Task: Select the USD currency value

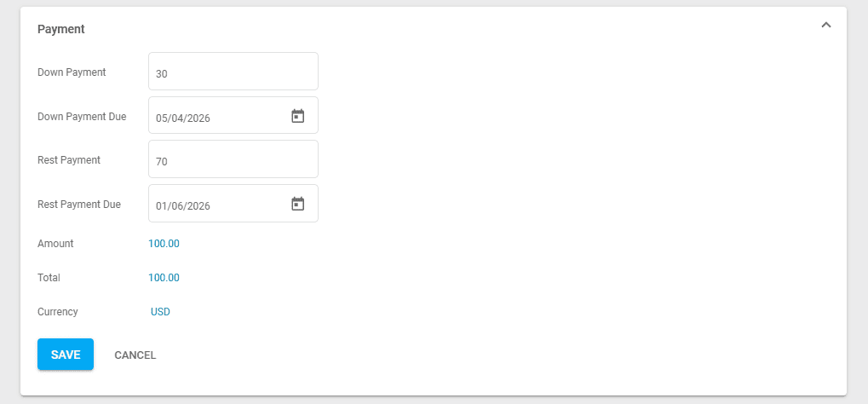Action: pyautogui.click(x=160, y=312)
